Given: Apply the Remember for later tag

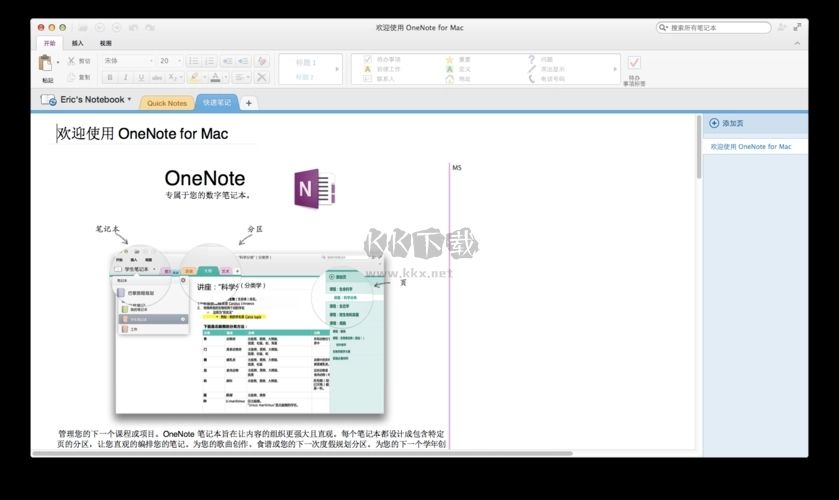Looking at the screenshot, I should tap(382, 69).
